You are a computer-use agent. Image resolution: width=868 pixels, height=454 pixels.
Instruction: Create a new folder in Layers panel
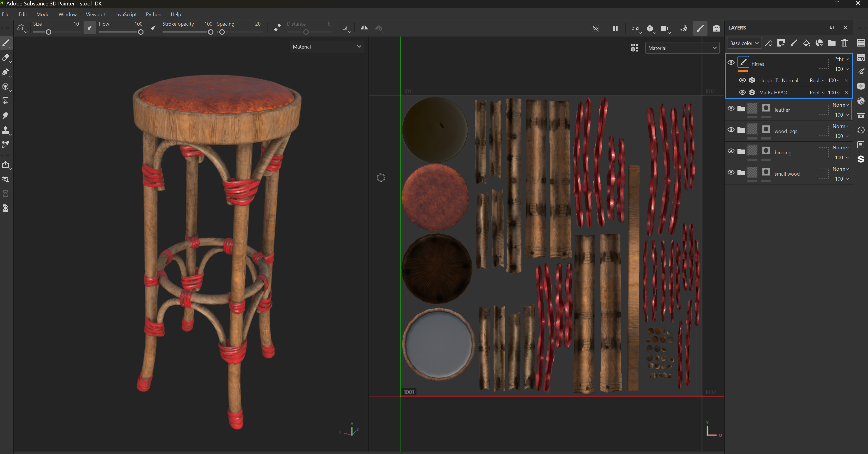pos(832,43)
